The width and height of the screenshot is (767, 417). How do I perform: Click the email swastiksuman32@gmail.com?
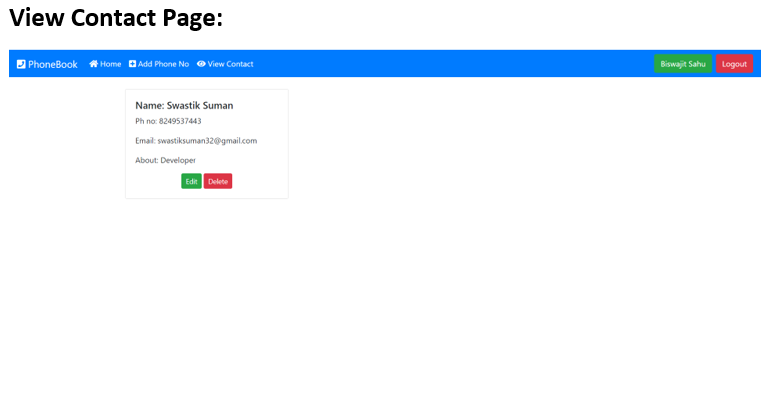click(207, 140)
